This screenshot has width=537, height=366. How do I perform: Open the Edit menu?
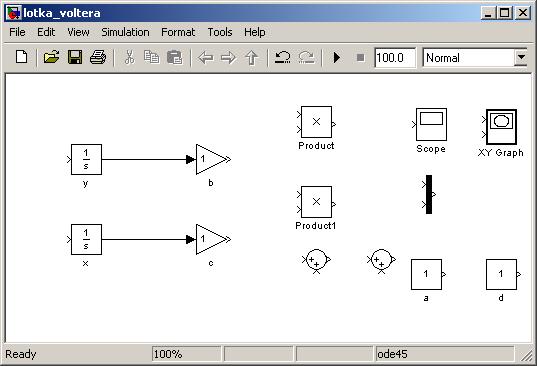46,32
